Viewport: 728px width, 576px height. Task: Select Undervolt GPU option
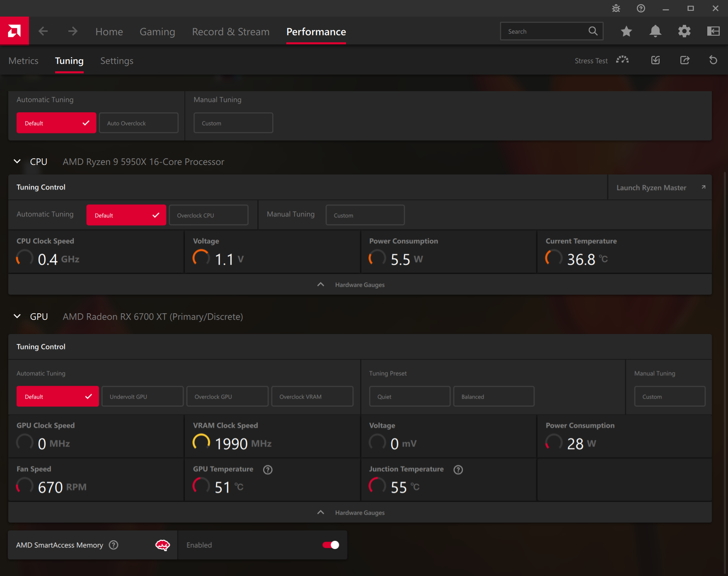pos(142,396)
